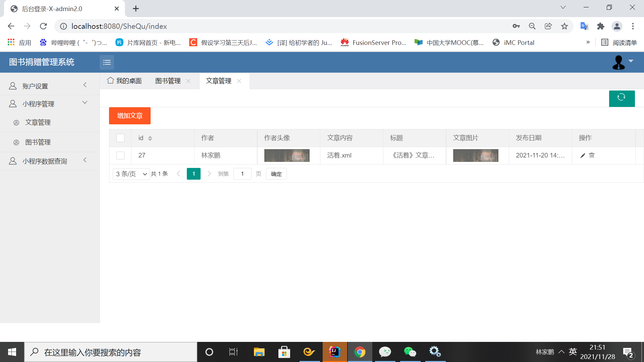Open Task View on taskbar
644x362 pixels.
233,352
